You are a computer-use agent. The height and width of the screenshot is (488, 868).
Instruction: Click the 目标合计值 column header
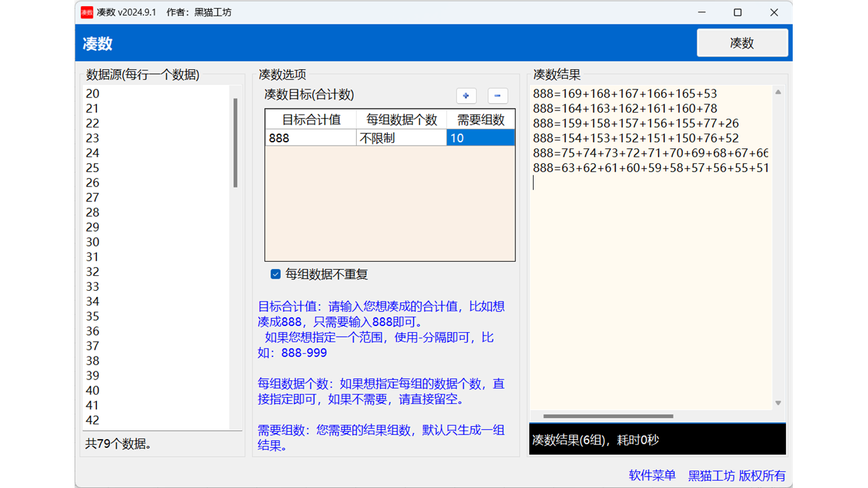(310, 119)
